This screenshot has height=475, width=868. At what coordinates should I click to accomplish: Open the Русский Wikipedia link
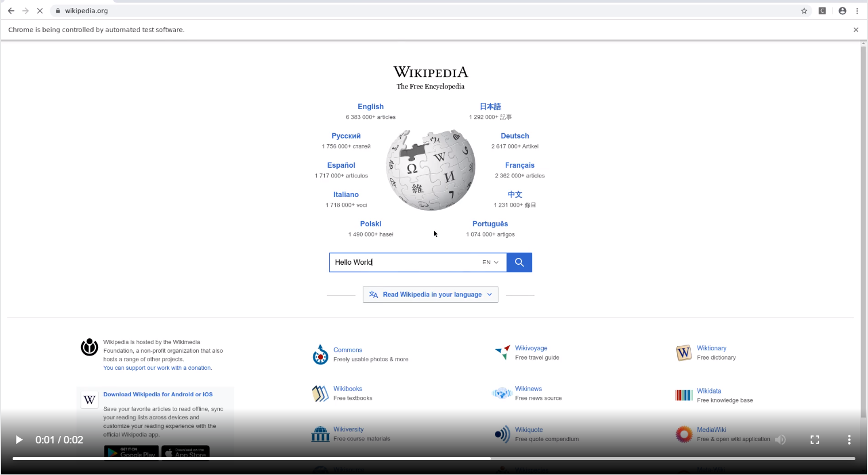coord(346,136)
